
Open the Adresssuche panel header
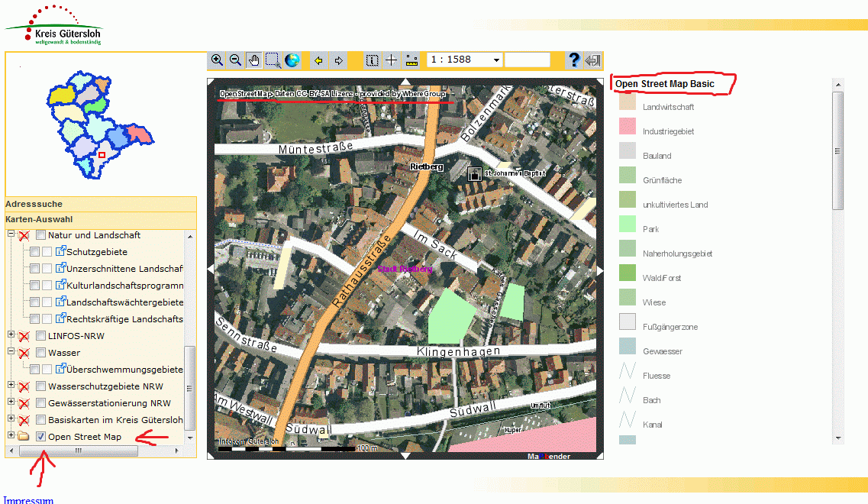coord(34,204)
